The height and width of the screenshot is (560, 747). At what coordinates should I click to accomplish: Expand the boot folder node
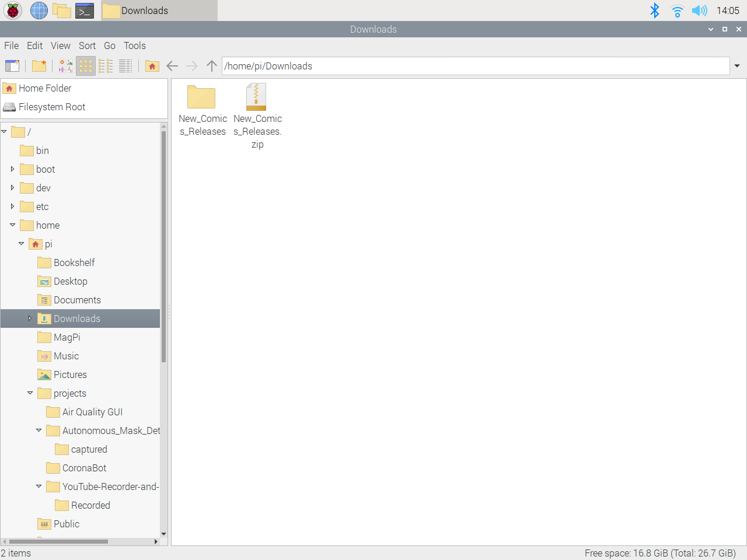[12, 169]
